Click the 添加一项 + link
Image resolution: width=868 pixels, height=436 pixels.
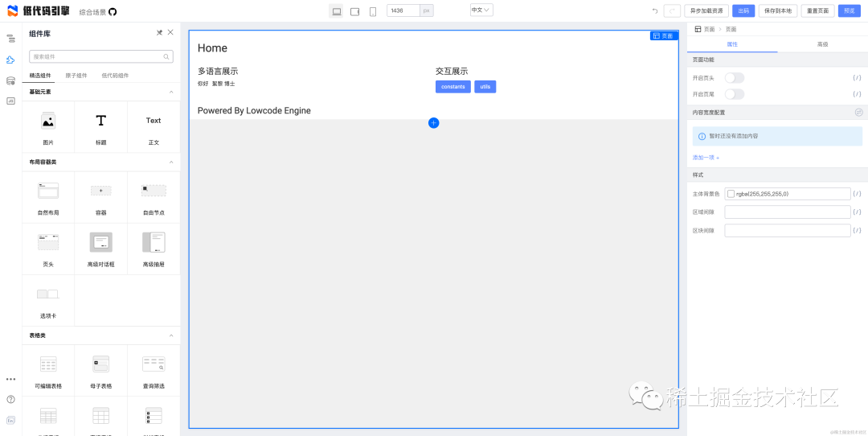(x=706, y=158)
